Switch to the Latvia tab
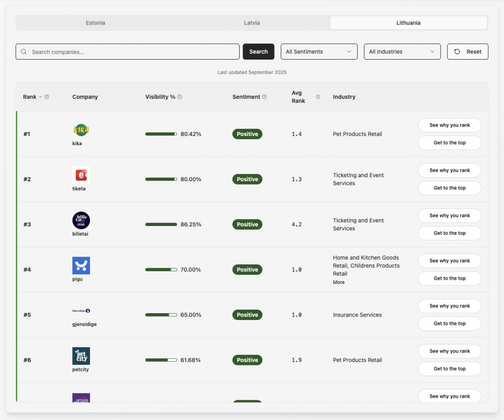The width and height of the screenshot is (504, 420). 252,23
